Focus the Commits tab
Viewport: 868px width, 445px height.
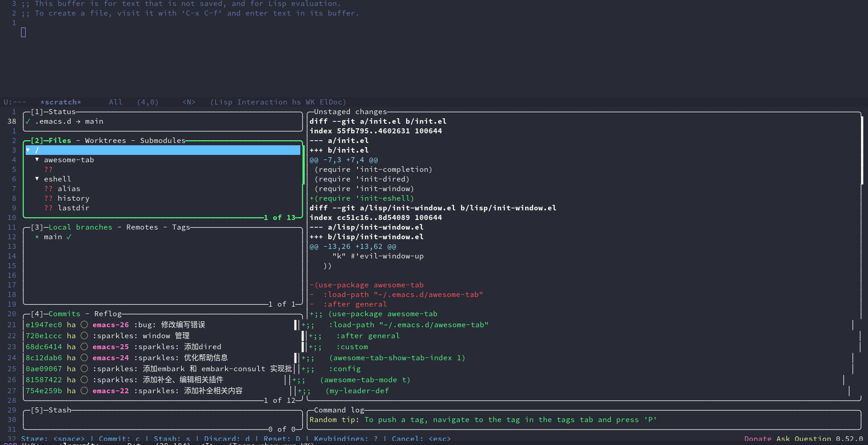pos(64,313)
